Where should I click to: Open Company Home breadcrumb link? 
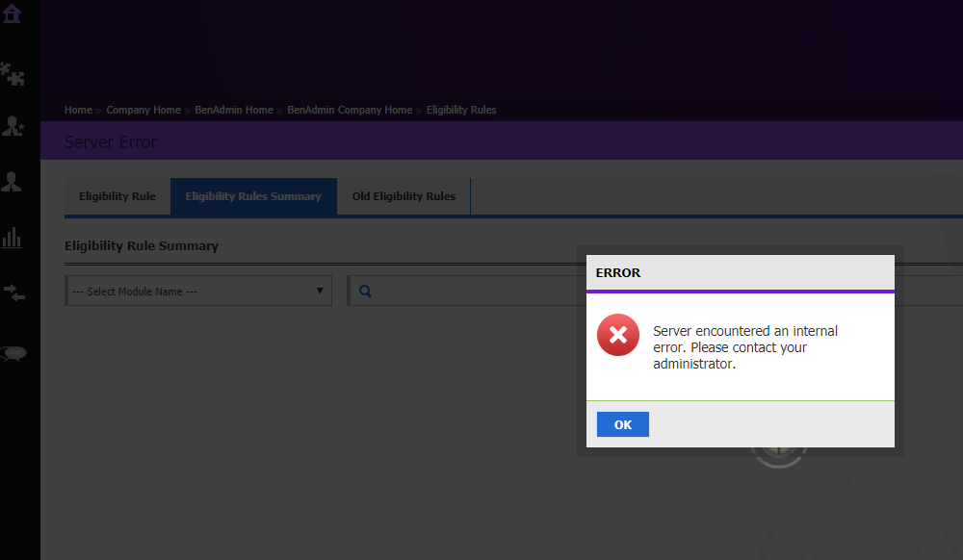pyautogui.click(x=143, y=110)
